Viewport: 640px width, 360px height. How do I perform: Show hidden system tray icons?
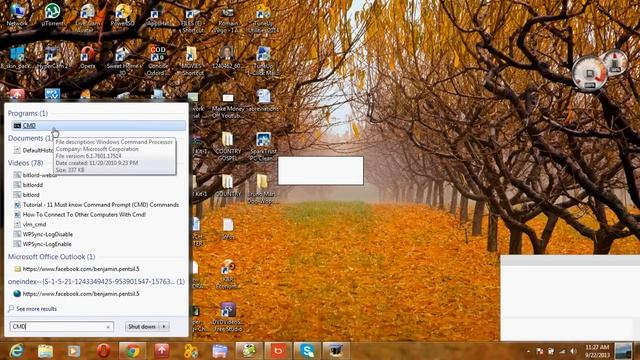pyautogui.click(x=528, y=351)
